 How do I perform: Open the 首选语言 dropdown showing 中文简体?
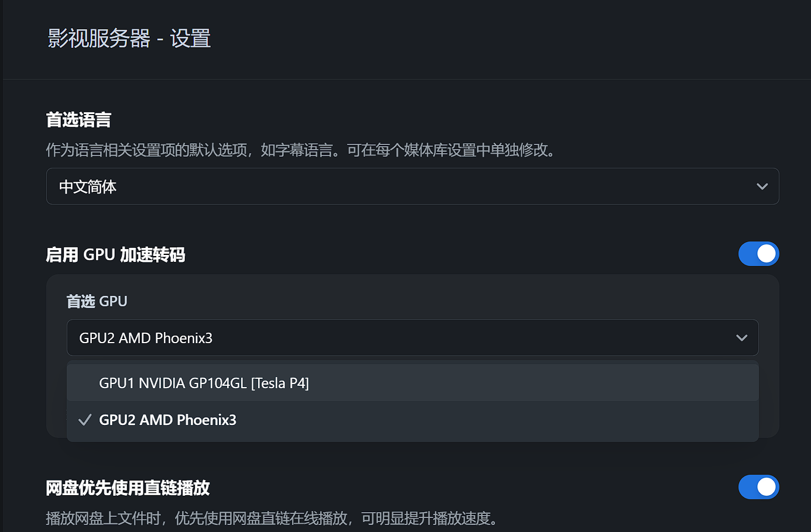(x=412, y=186)
